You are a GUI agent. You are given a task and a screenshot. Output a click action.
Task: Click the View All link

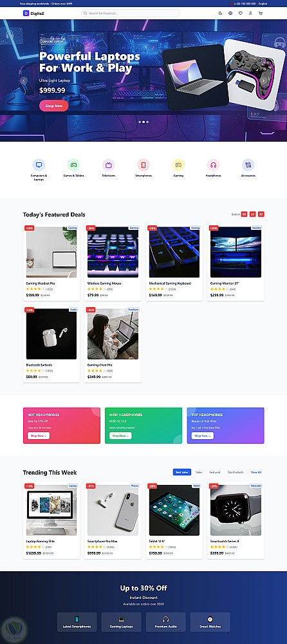256,472
